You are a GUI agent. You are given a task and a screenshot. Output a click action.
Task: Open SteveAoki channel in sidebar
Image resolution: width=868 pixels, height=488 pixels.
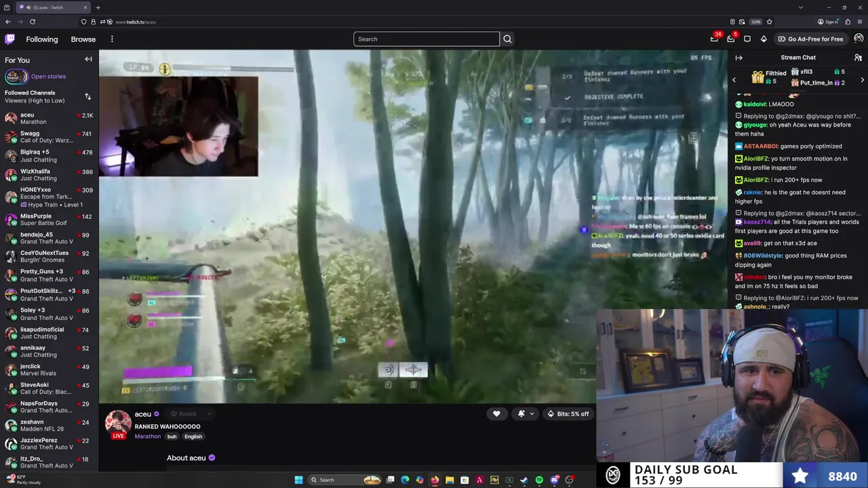[49, 388]
